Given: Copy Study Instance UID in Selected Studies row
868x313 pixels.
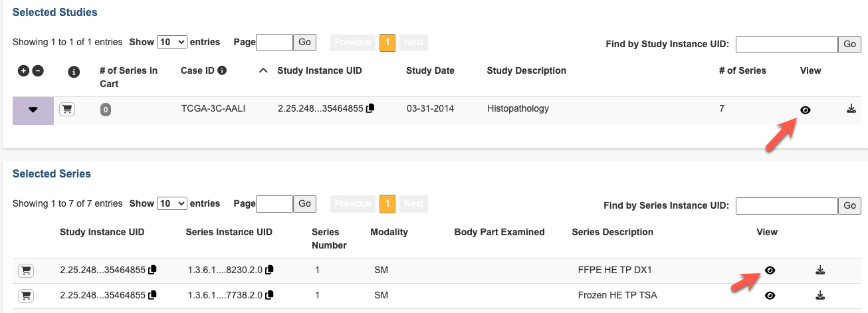Looking at the screenshot, I should (x=370, y=108).
